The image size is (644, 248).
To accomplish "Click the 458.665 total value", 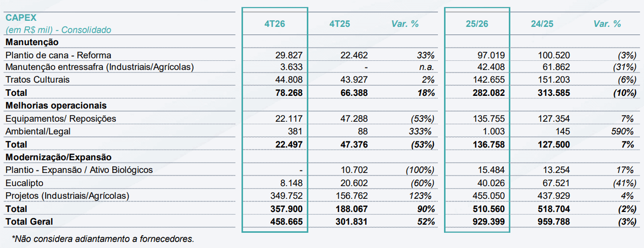I will (x=287, y=222).
